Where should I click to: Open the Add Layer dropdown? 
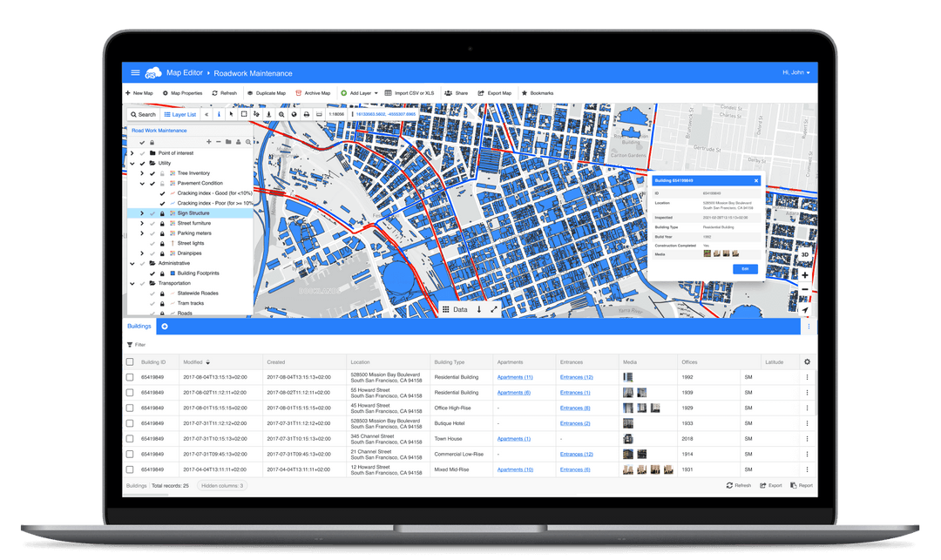359,93
